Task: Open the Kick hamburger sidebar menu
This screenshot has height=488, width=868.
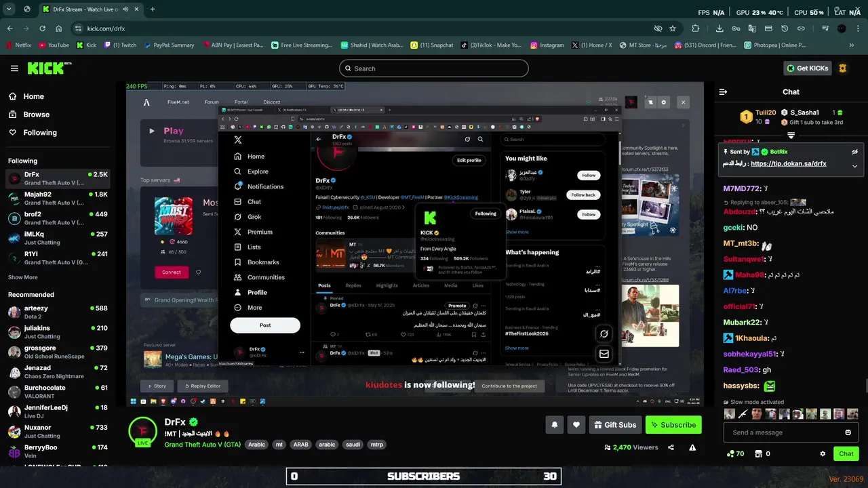Action: 14,68
